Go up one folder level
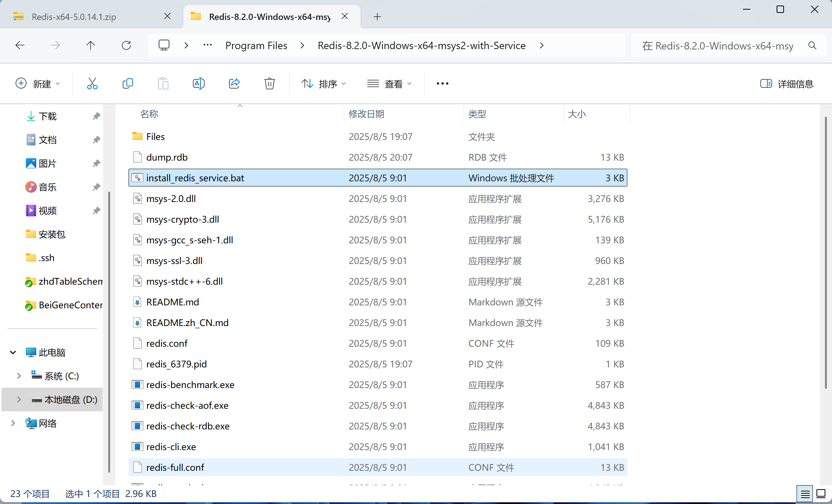This screenshot has width=832, height=504. 91,45
